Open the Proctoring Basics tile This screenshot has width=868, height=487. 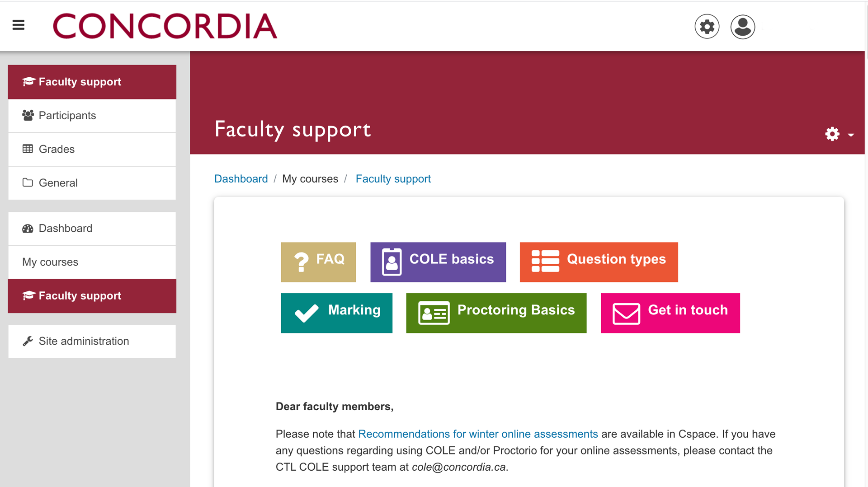[496, 313]
